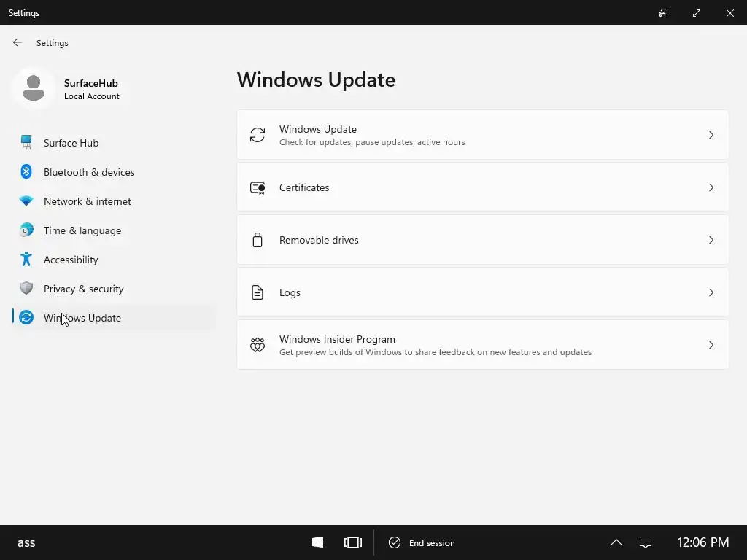Click the 'ass' label on the taskbar
The image size is (747, 560).
[26, 542]
